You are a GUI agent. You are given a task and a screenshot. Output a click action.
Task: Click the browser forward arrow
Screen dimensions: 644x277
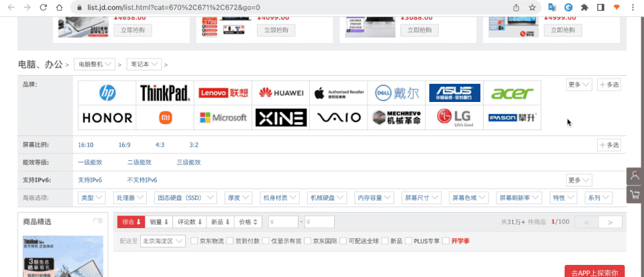27,7
